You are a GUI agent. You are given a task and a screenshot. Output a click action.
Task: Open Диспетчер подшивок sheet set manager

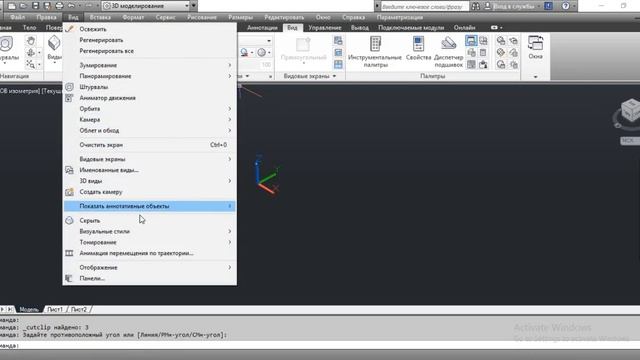(449, 52)
